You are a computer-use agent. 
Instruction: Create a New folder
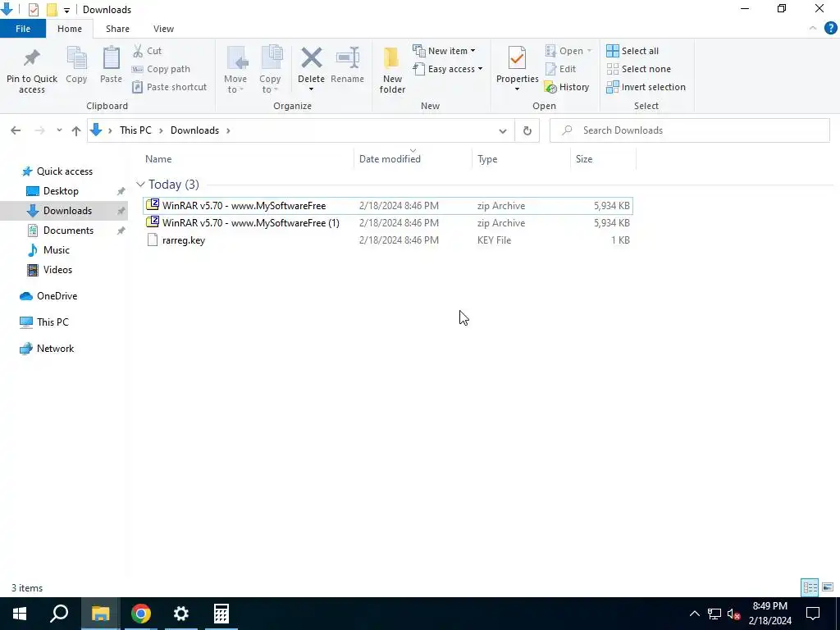392,71
